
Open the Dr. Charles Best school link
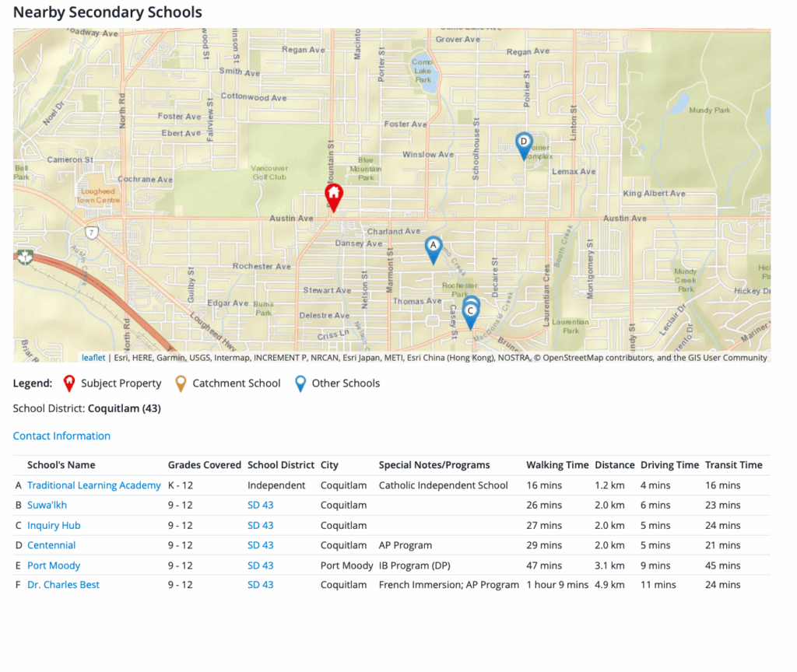point(63,585)
